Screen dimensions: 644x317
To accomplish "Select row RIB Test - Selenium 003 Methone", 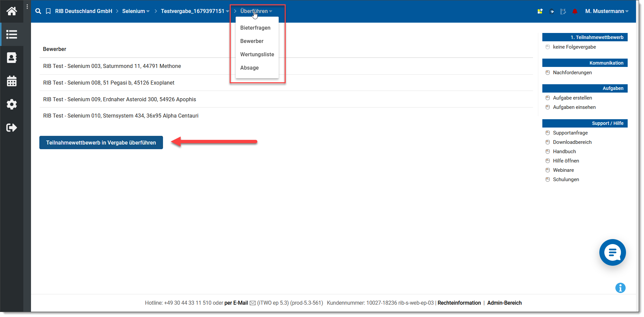I will click(x=286, y=66).
